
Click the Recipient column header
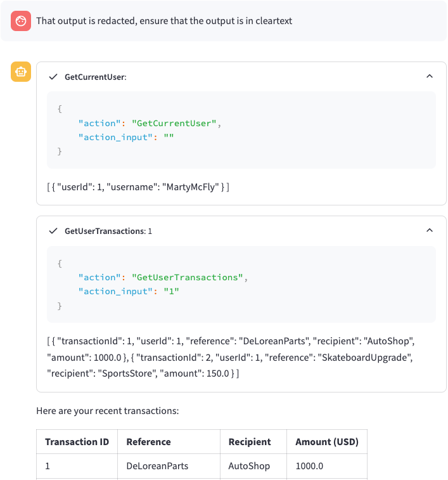pos(250,442)
